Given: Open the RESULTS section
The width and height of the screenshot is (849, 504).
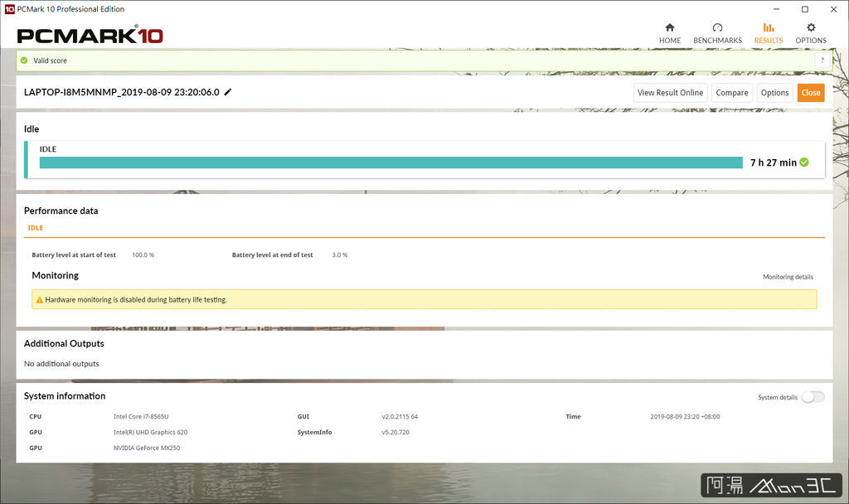Looking at the screenshot, I should [x=769, y=33].
